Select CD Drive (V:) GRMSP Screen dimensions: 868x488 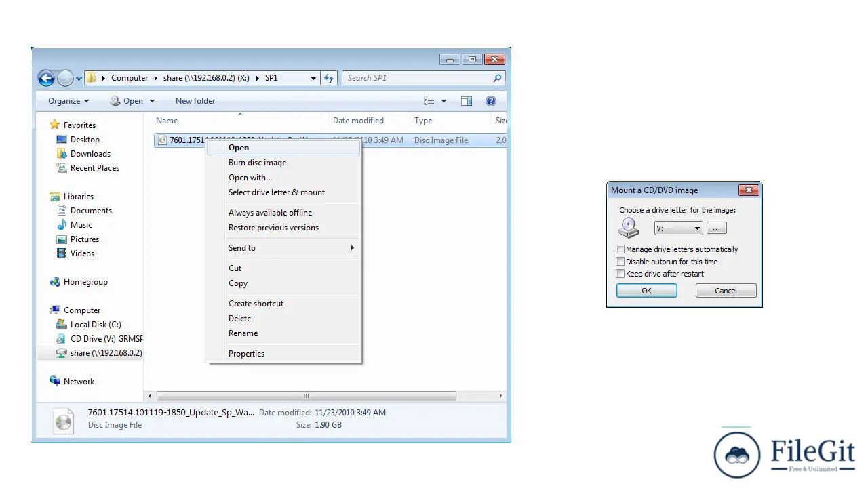[106, 339]
